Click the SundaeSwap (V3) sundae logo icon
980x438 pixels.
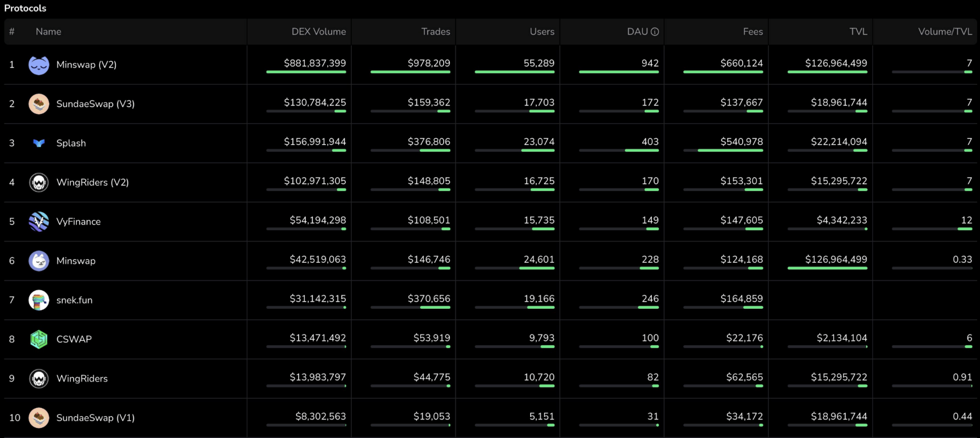point(39,104)
